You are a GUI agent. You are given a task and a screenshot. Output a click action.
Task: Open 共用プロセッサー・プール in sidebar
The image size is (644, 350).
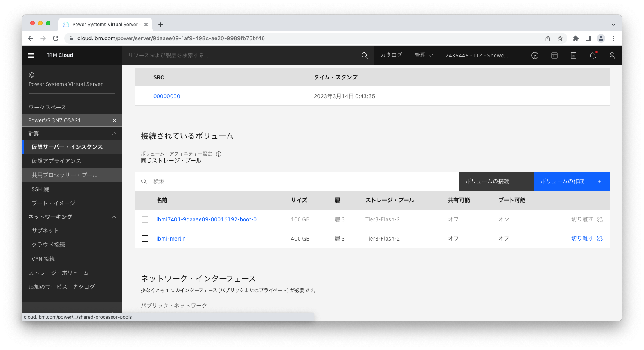(72, 175)
